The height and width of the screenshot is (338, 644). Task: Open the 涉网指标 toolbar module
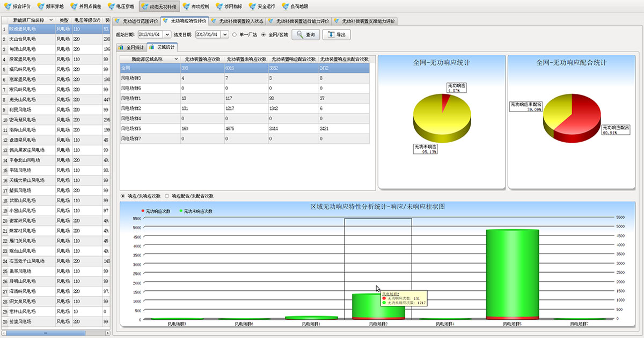(229, 6)
